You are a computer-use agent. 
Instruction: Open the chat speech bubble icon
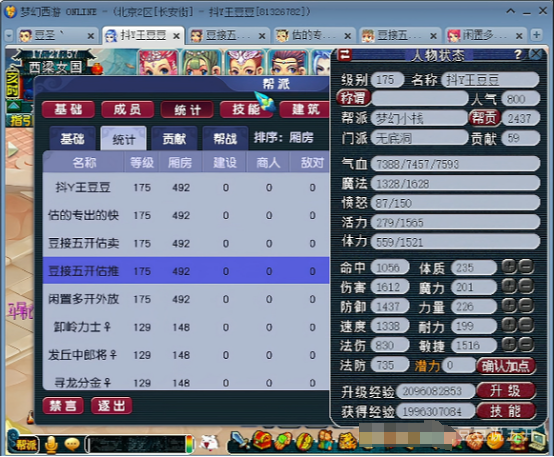(x=72, y=444)
